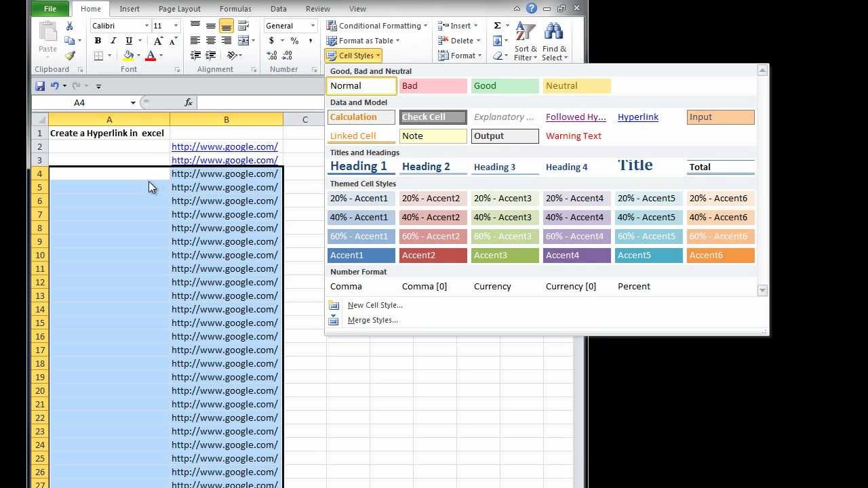This screenshot has width=868, height=488.
Task: Click the AutoSum sigma icon
Action: coord(497,26)
